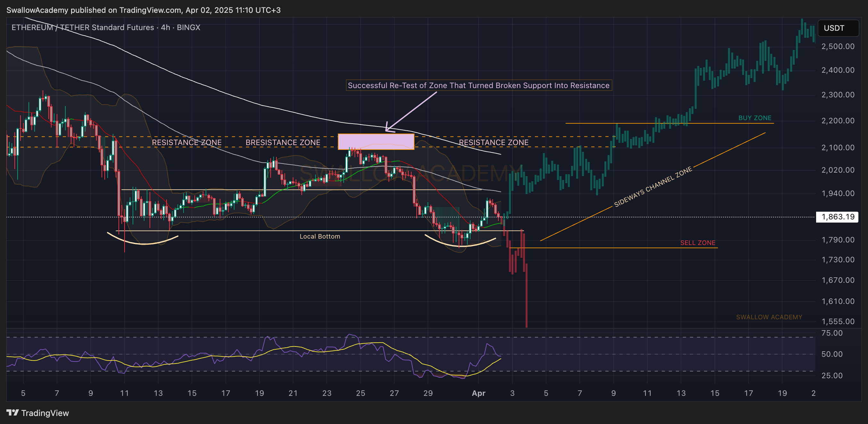868x424 pixels.
Task: Click the SELL ZONE label
Action: tap(698, 243)
